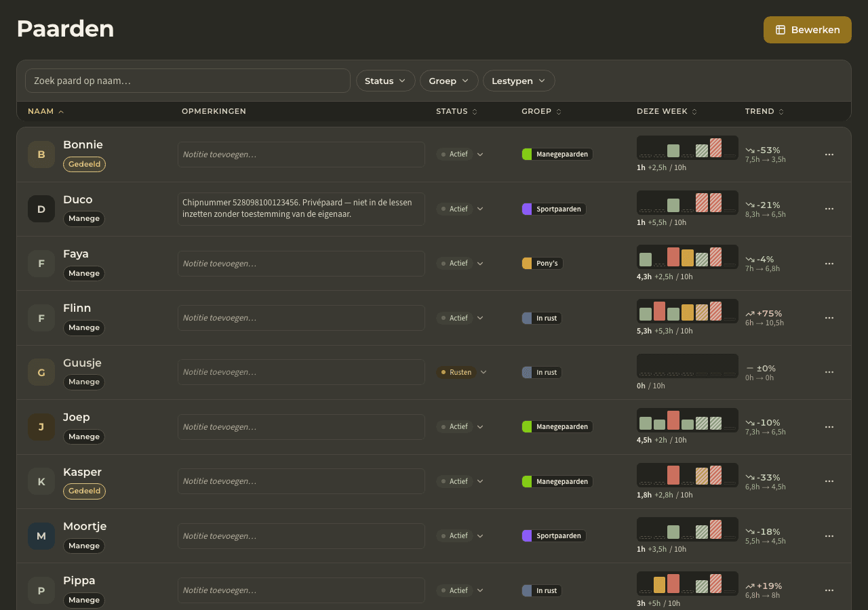
Task: Open the Status filter dropdown
Action: 386,81
